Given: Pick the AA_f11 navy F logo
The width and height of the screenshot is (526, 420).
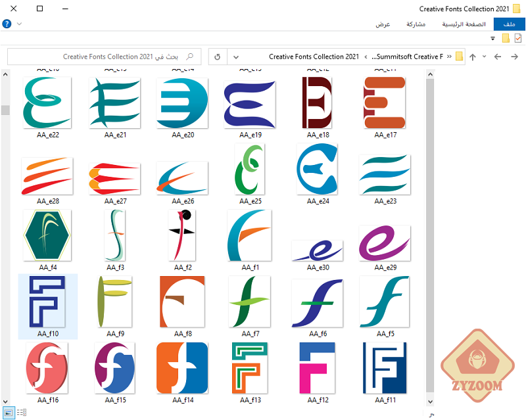Looking at the screenshot, I should pos(385,368).
